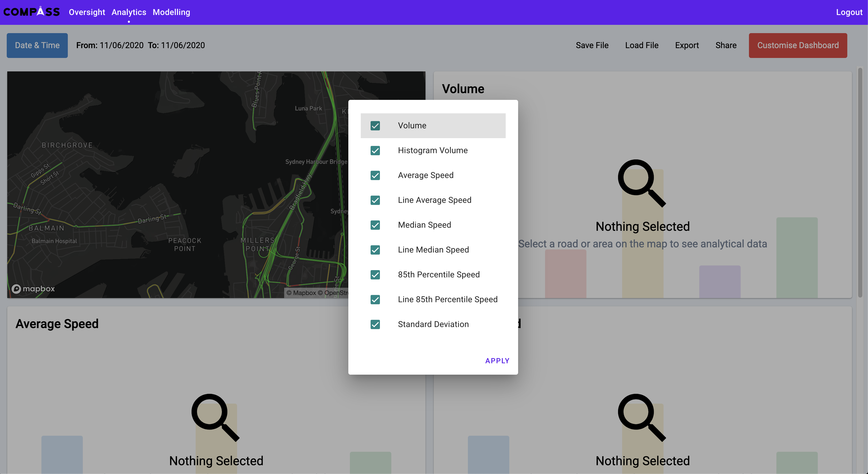Click the Sydney Harbour Bridge label
This screenshot has width=868, height=474.
point(316,162)
